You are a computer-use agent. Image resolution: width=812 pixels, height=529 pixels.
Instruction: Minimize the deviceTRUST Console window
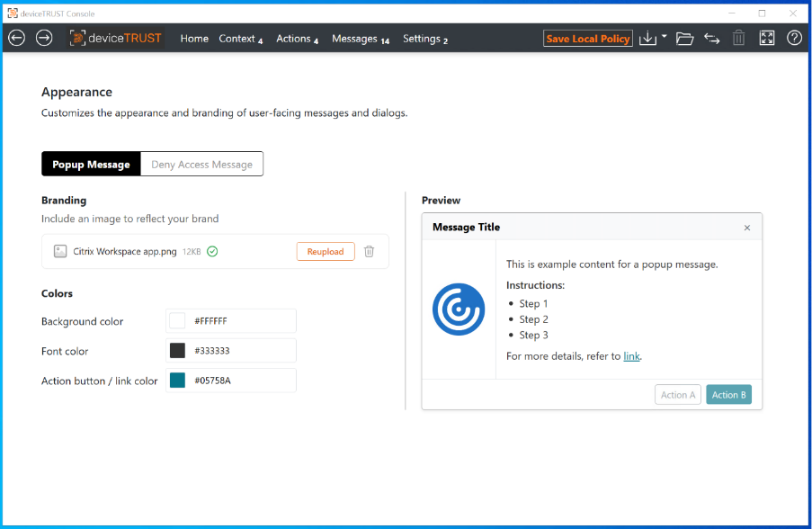click(x=732, y=13)
